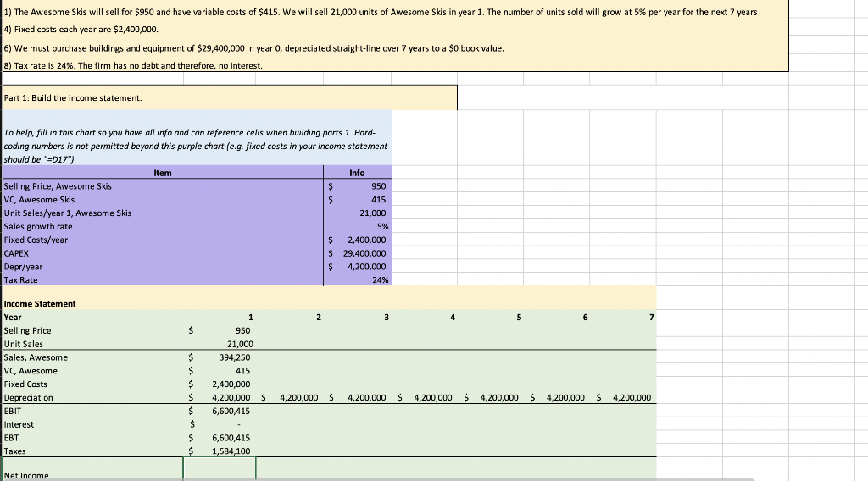Click the 'Selling Price' row label in income statement
Screen dimensions: 868x481
coord(28,330)
